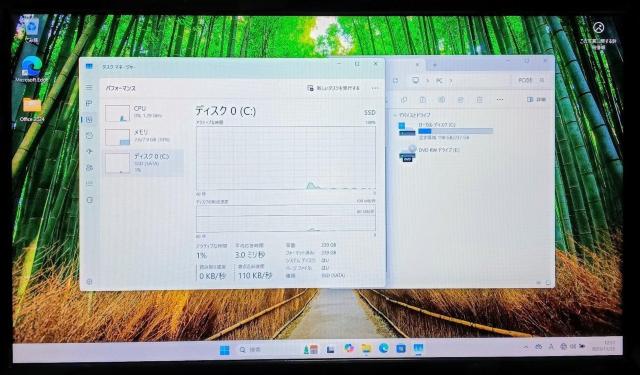This screenshot has width=640, height=375.
Task: Click Share icon in Explorer toolbar
Action: (460, 100)
